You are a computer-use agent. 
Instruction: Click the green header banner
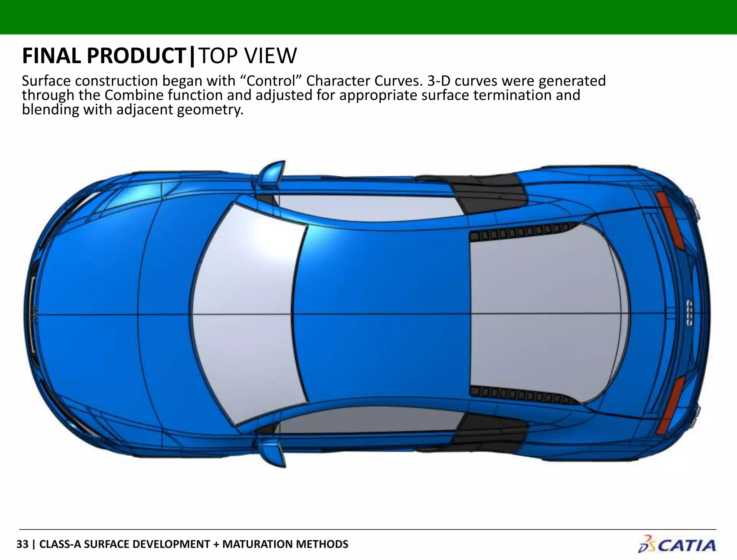pyautogui.click(x=368, y=17)
